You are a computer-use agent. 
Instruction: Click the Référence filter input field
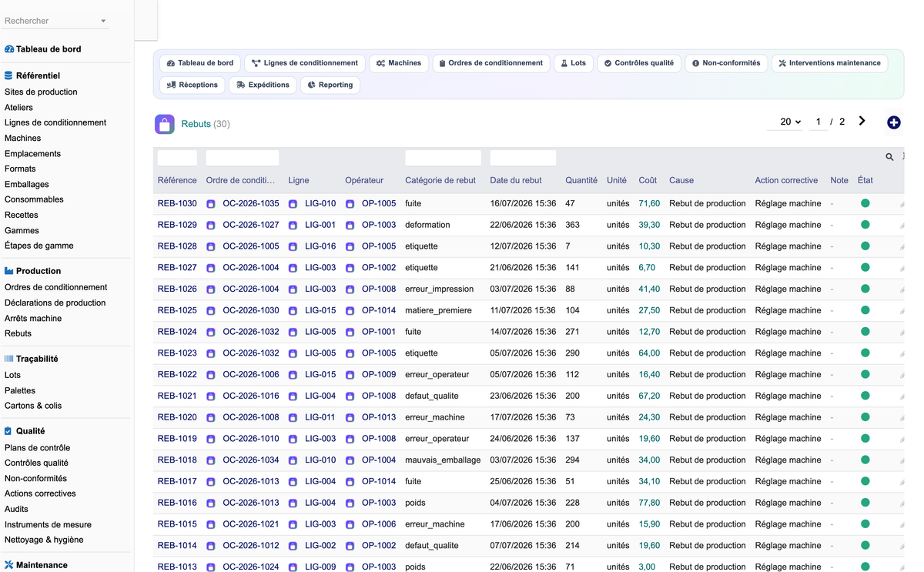pos(177,158)
